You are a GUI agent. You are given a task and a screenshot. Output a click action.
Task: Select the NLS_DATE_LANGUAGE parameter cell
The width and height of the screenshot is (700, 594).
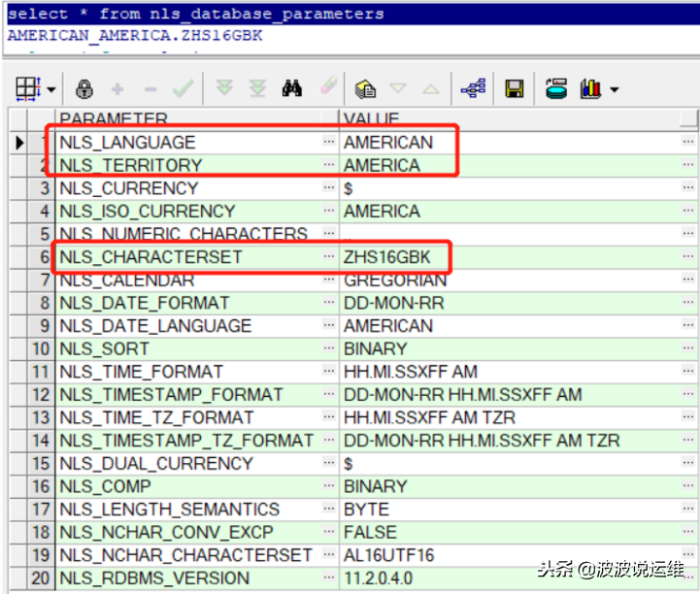coord(196,326)
